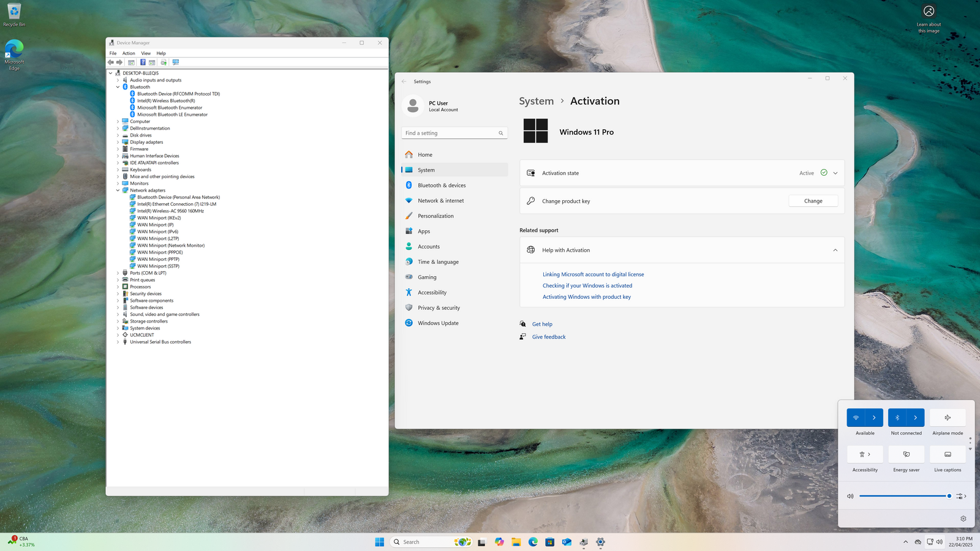Screen dimensions: 980x551
Task: Click the Give feedback link
Action: pos(549,337)
